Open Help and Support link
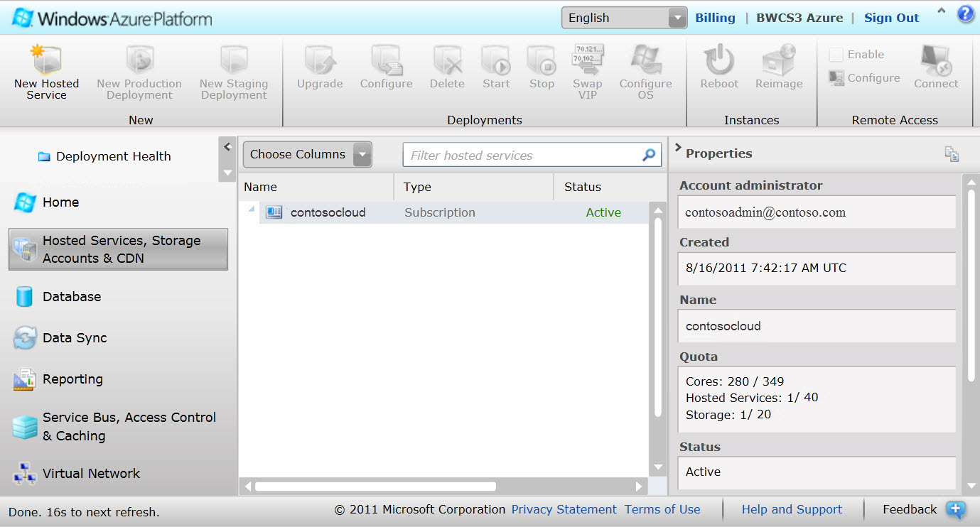This screenshot has width=980, height=527. pos(792,509)
